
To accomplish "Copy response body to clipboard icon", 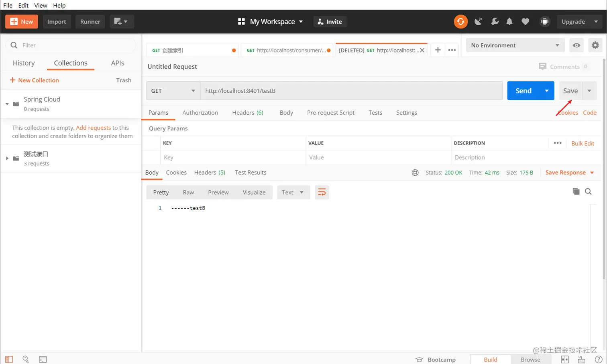I will (x=576, y=191).
